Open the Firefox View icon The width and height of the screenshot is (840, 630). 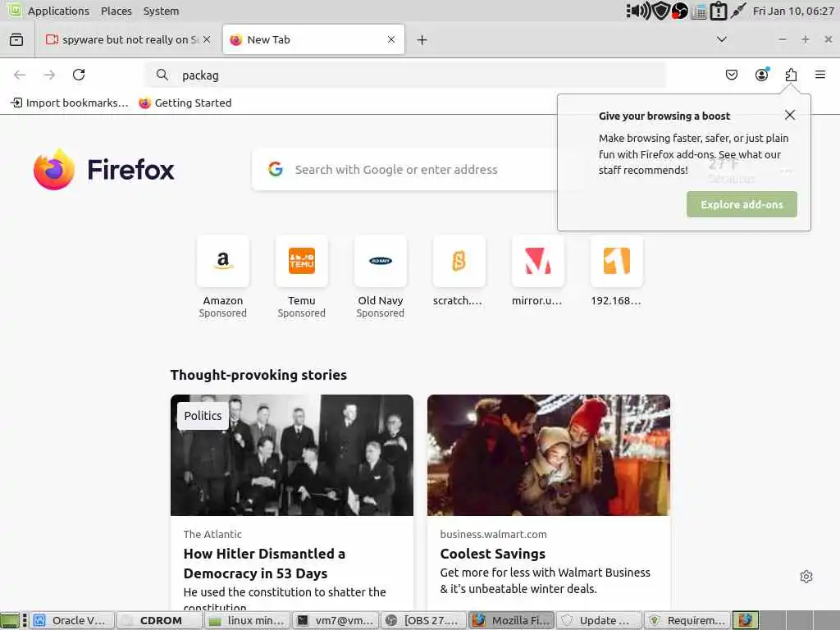(x=16, y=39)
